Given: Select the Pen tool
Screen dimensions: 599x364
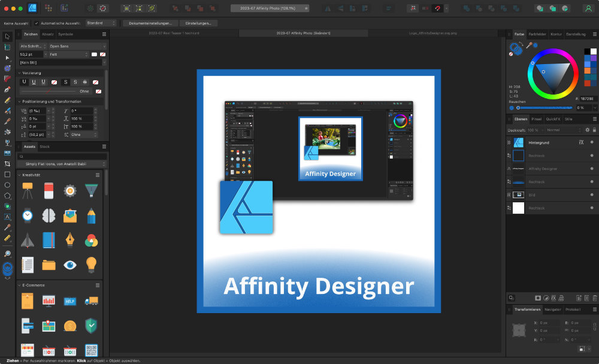Looking at the screenshot, I should coord(7,89).
